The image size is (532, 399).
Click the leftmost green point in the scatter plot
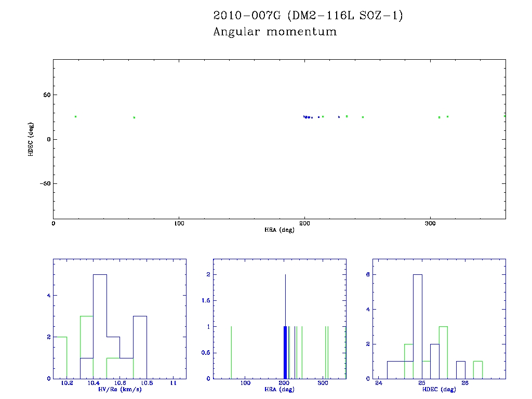pos(76,117)
